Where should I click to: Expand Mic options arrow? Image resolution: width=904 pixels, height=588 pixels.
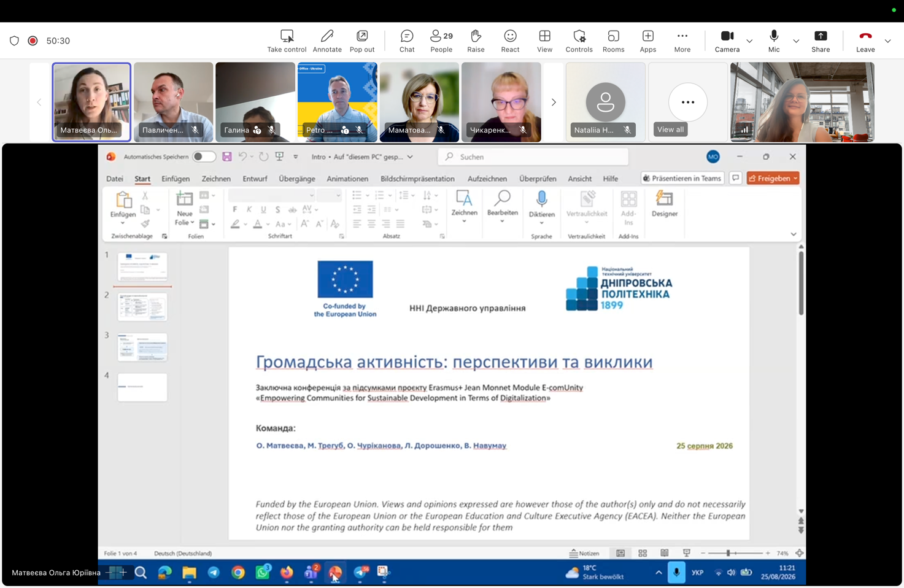click(x=796, y=41)
